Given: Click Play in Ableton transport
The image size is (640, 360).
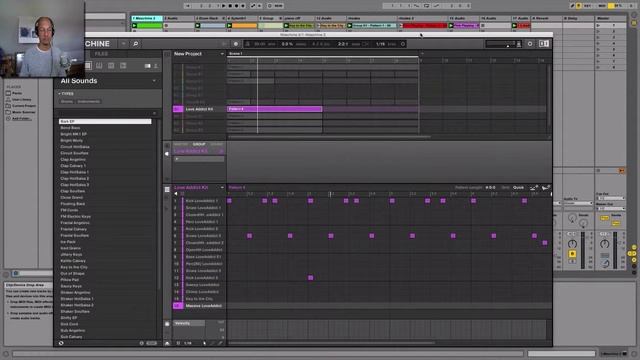Looking at the screenshot, I should (223, 6).
